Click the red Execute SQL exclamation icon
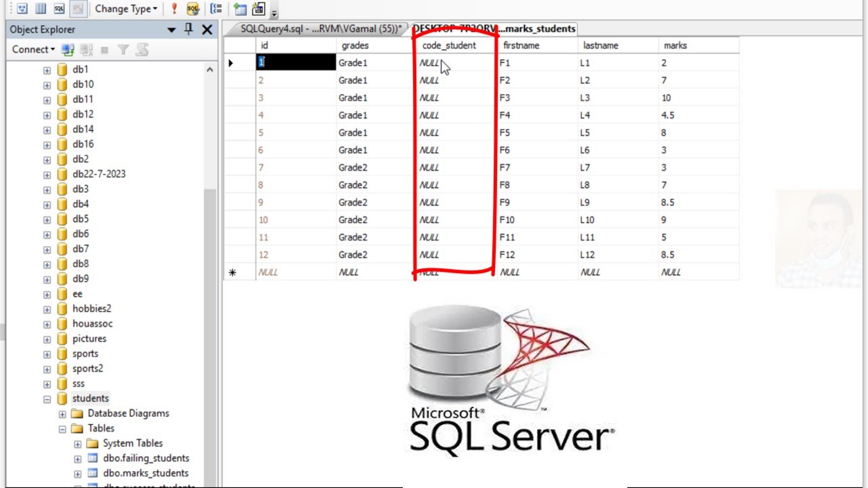Screen dimensions: 868x488 [x=174, y=9]
